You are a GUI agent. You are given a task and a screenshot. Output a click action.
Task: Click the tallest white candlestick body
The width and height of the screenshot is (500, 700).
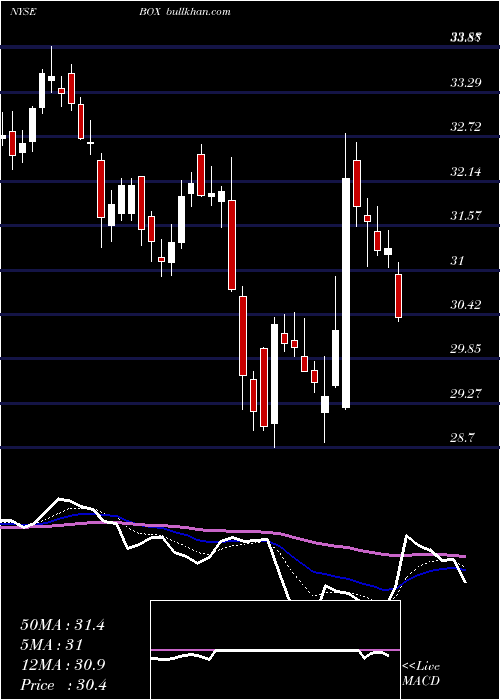pos(346,293)
